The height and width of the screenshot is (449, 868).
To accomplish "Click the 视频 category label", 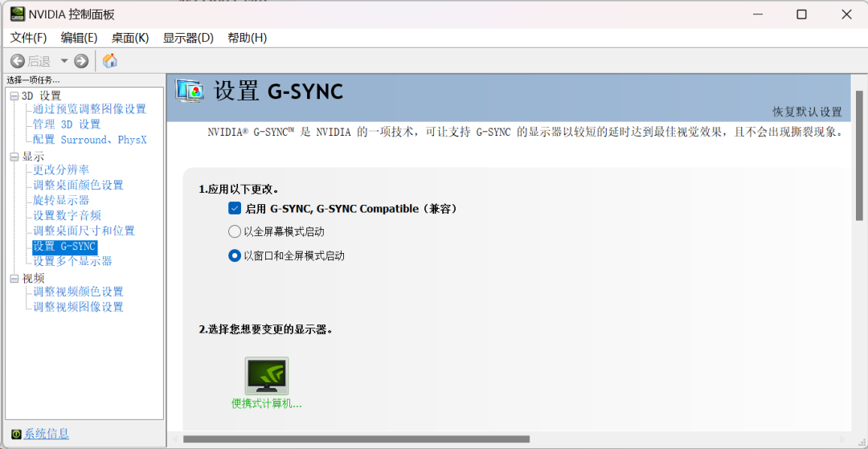I will (x=33, y=279).
